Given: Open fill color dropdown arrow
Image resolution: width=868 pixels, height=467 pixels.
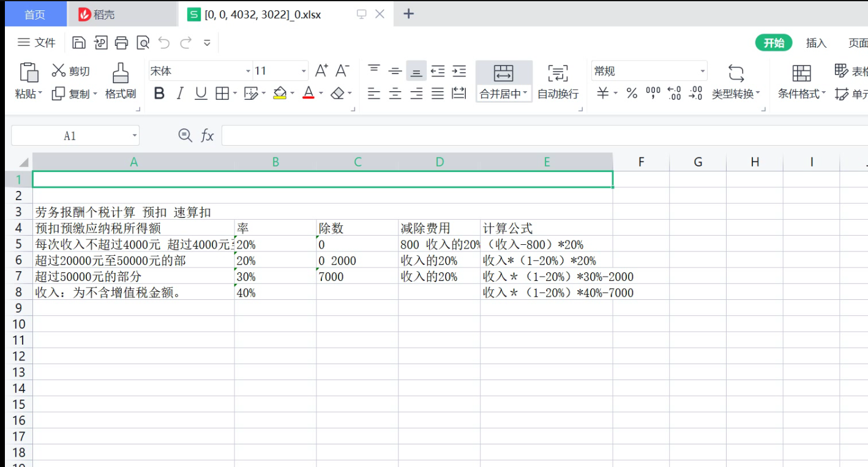Looking at the screenshot, I should tap(293, 94).
